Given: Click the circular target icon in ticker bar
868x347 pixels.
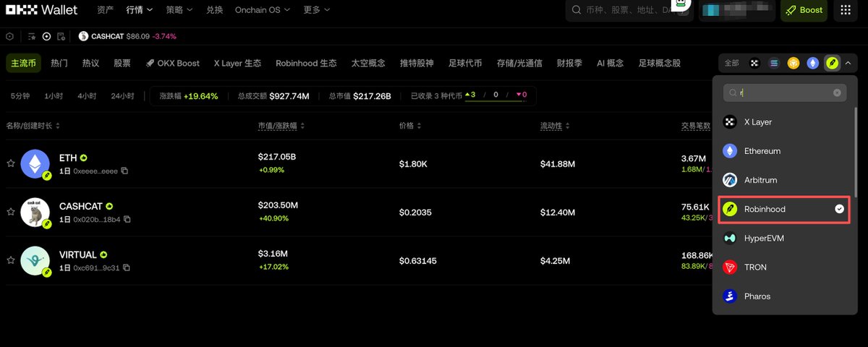Looking at the screenshot, I should point(46,36).
